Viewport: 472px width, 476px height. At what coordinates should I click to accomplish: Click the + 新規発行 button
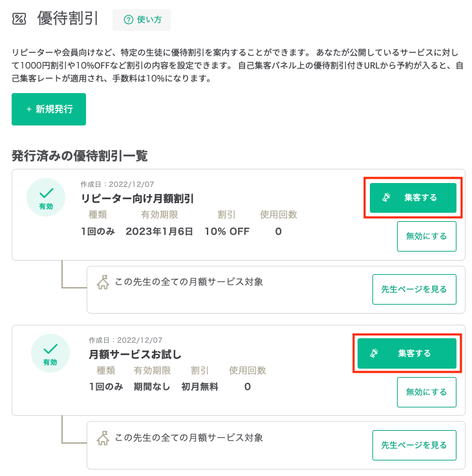tap(49, 109)
